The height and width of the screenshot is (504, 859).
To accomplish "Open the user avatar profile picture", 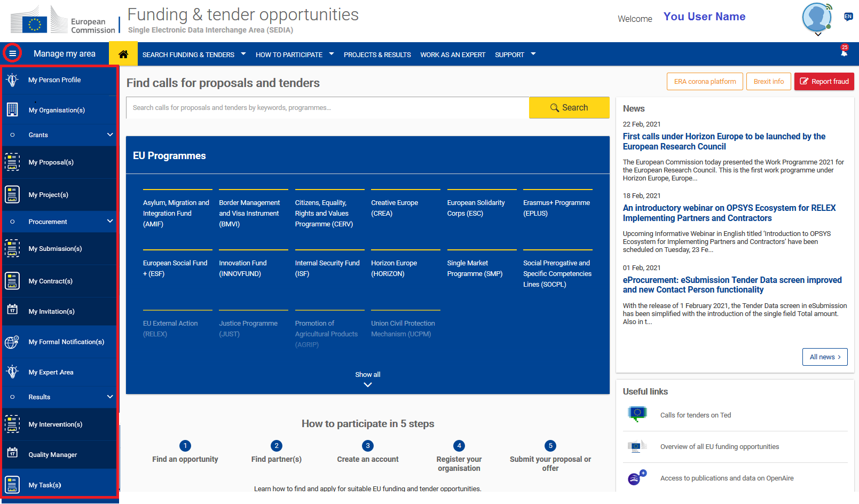I will (x=817, y=17).
